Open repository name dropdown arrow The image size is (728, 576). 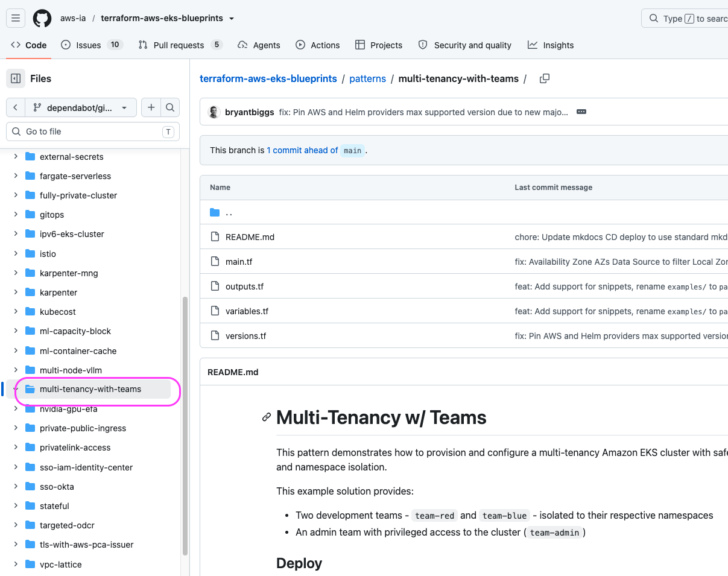pos(232,18)
